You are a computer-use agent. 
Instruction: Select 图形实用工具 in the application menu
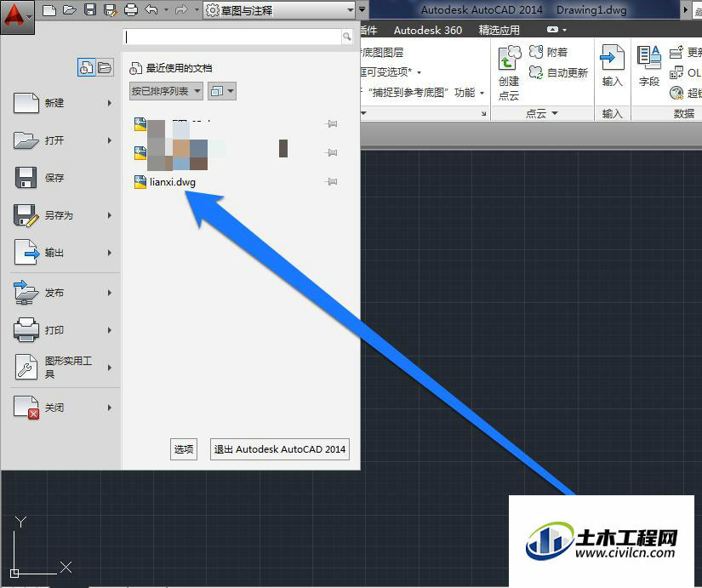coord(63,368)
